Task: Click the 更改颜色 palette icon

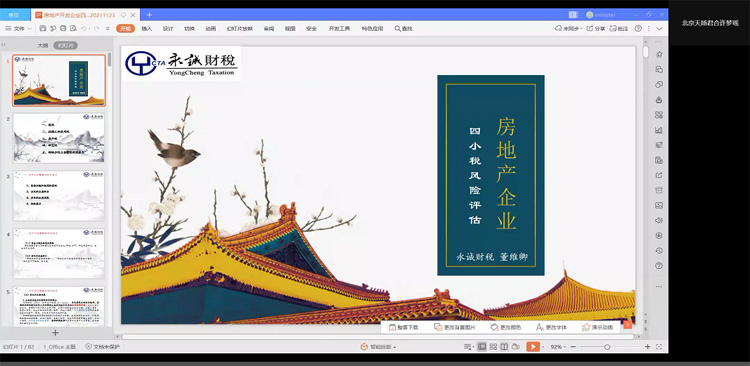Action: click(495, 327)
